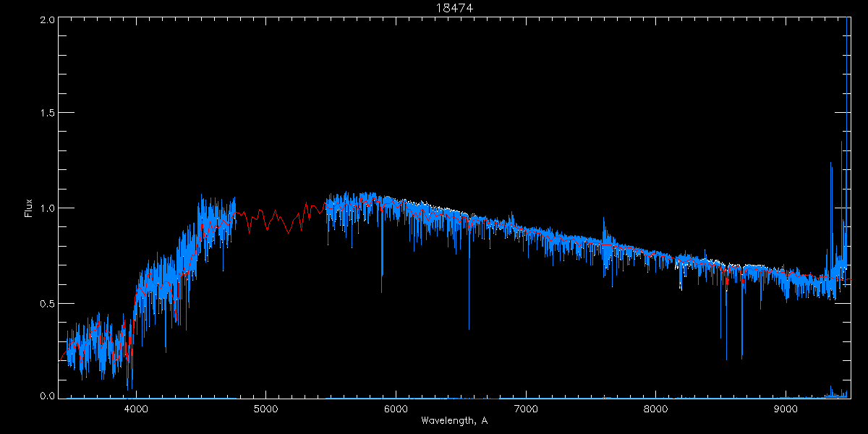This screenshot has height=434, width=868.
Task: Click the 5000 wavelength tick label
Action: [265, 407]
